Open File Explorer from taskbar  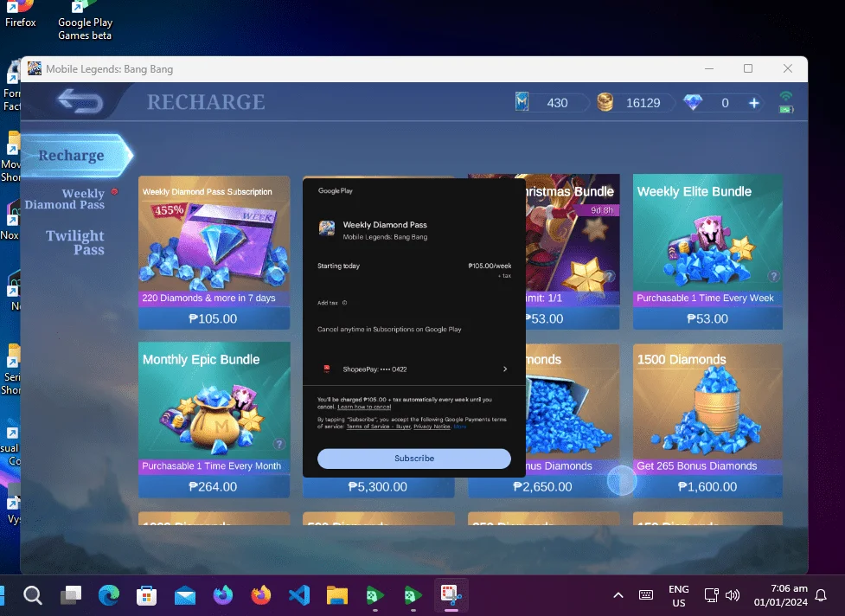coord(336,595)
